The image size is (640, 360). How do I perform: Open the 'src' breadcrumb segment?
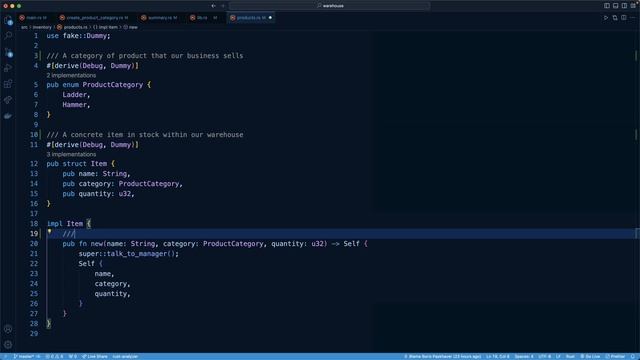coord(24,27)
